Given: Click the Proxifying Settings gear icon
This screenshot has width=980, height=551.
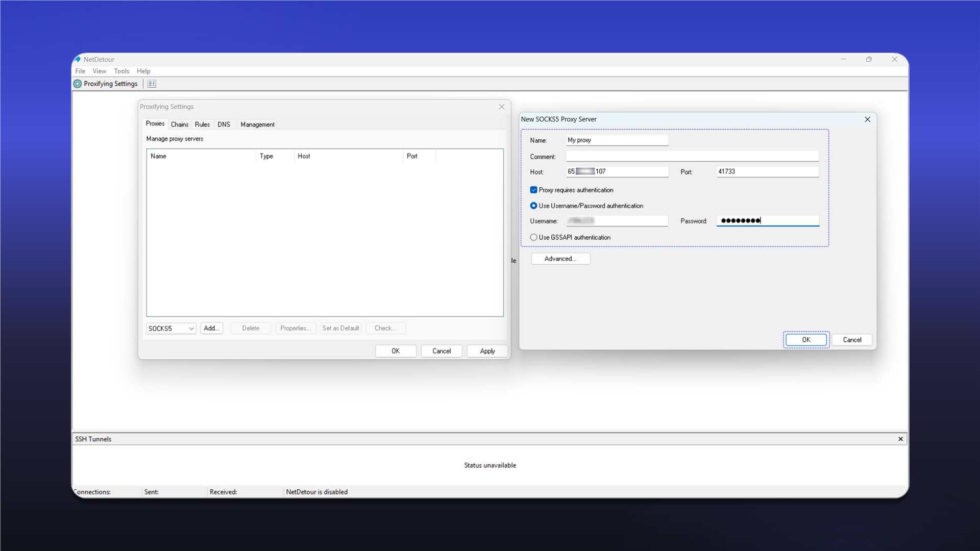Looking at the screenshot, I should [x=78, y=84].
